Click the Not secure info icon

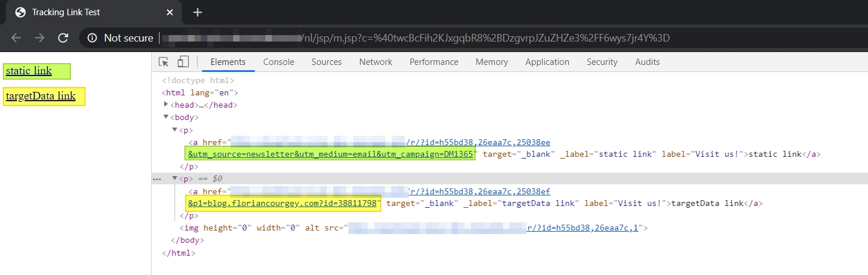(93, 38)
